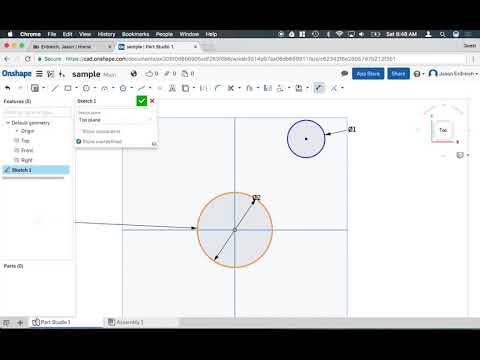Reload the Chrome page

pos(28,59)
